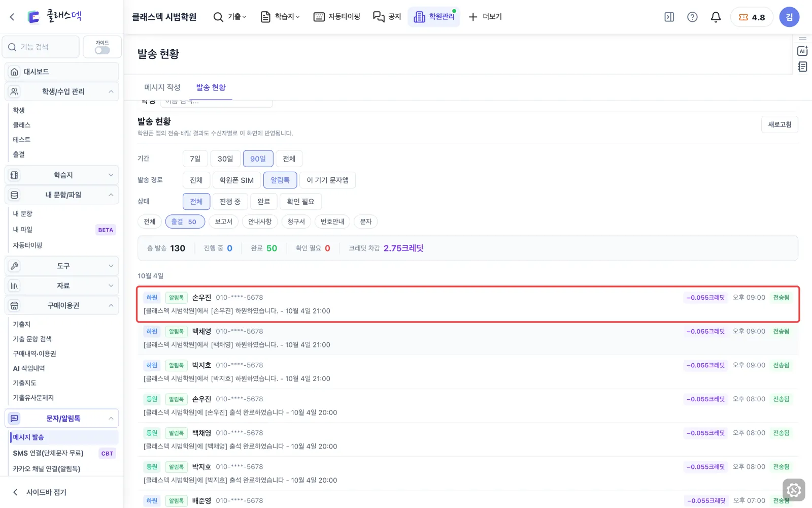Switch to the 메시지 작성 tab
812x508 pixels.
tap(162, 87)
